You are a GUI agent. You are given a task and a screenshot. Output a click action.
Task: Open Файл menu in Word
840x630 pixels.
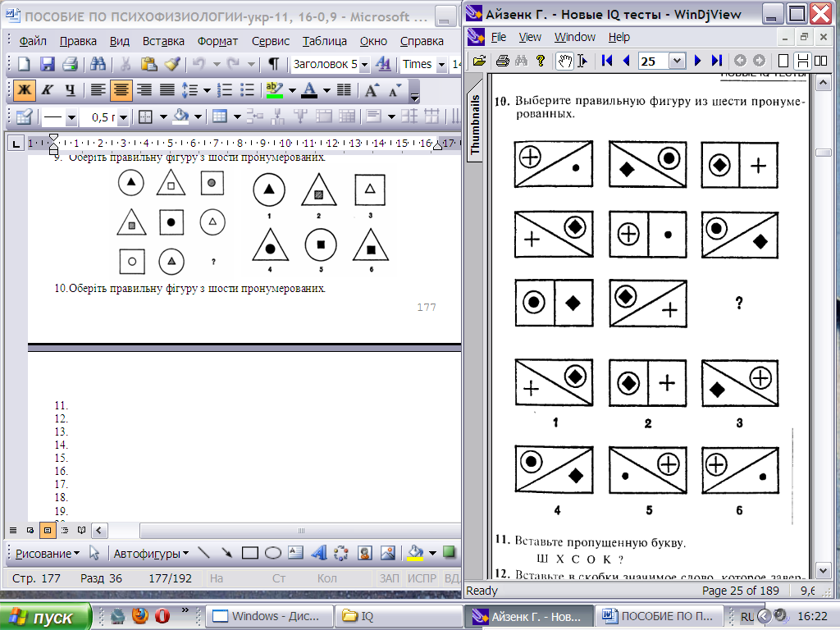tap(33, 41)
